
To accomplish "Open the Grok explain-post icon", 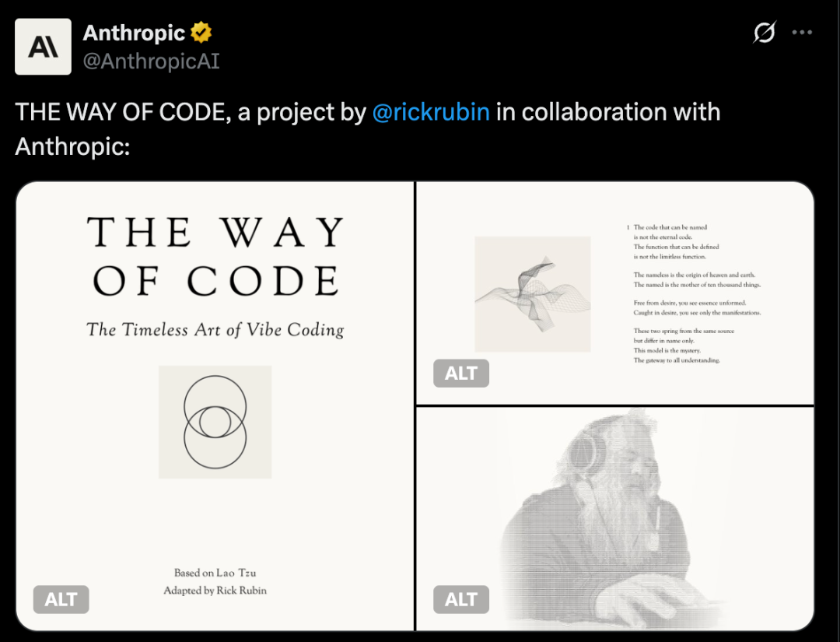I will point(765,32).
